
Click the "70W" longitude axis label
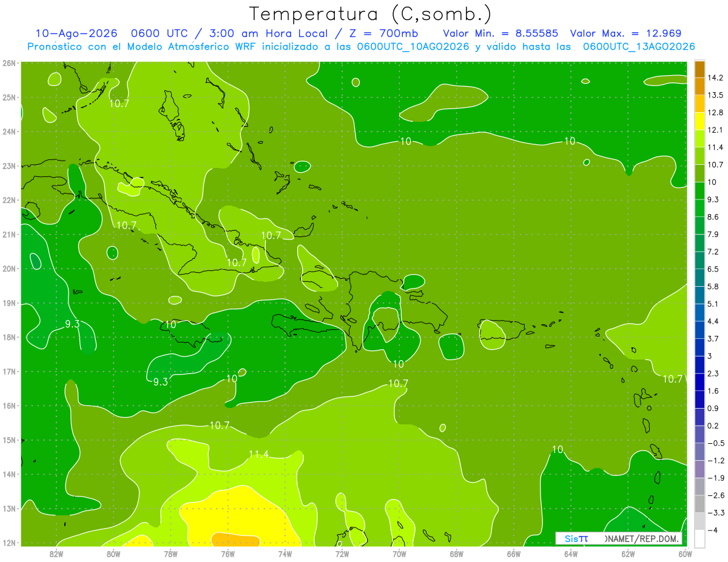pos(399,554)
